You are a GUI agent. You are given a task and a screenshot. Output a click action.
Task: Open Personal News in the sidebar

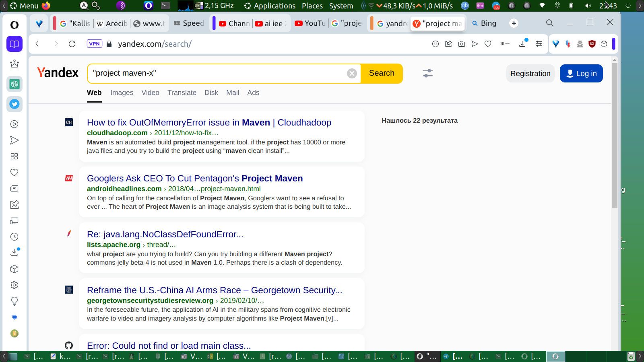(14, 189)
